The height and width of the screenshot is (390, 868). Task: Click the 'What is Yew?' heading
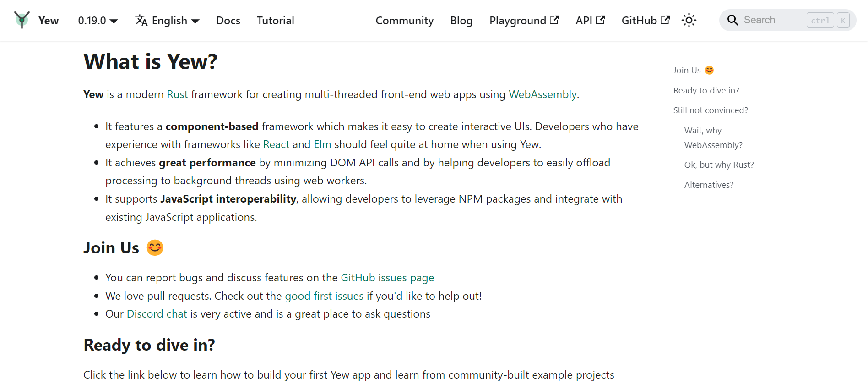[x=151, y=61]
